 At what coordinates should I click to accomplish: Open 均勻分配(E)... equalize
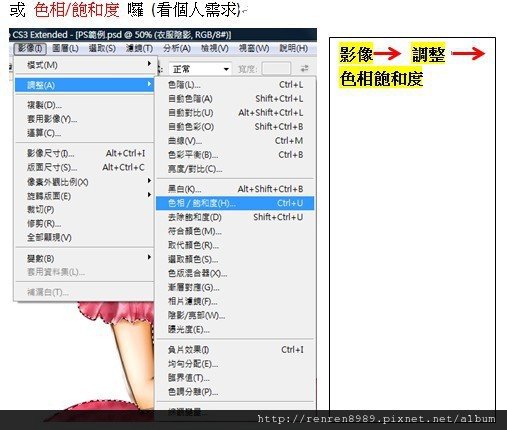(235, 364)
